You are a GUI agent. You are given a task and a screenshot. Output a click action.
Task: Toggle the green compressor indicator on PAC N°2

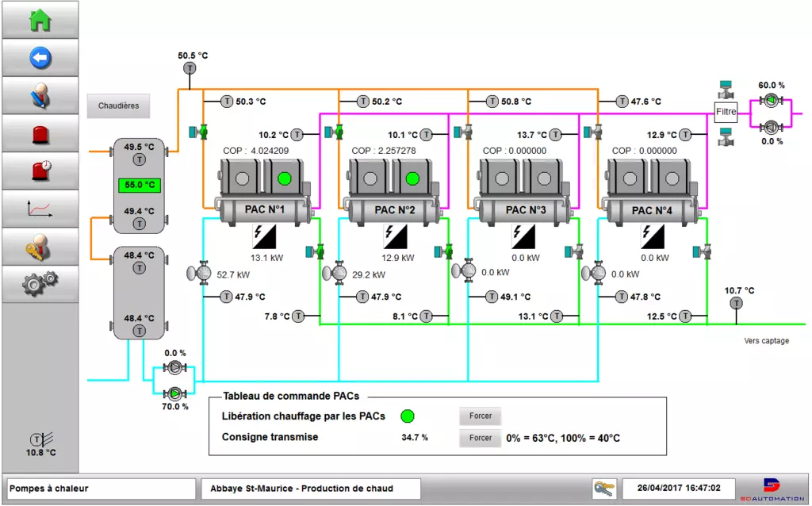coord(412,179)
